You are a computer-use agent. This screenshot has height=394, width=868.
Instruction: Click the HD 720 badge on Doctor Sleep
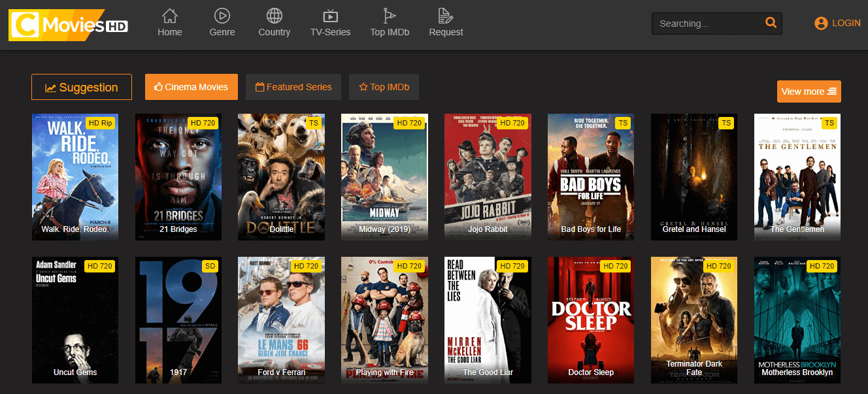pyautogui.click(x=615, y=266)
